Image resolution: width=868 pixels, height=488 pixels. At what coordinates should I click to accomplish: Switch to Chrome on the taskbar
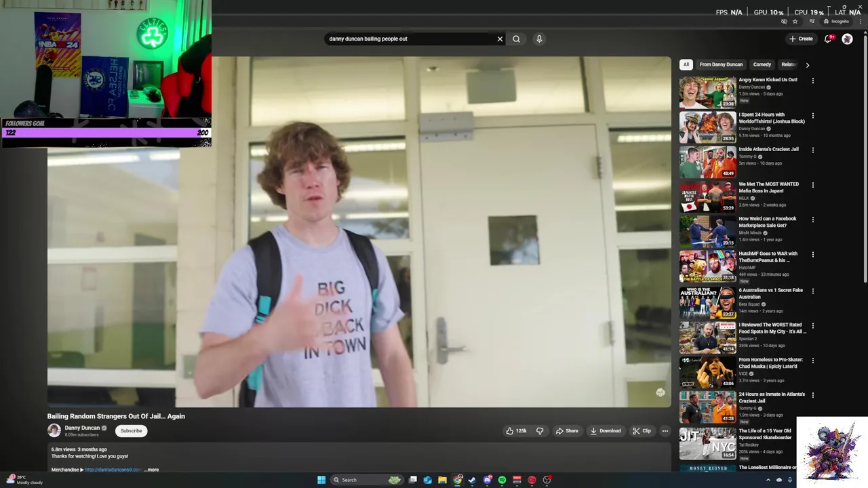[x=458, y=480]
